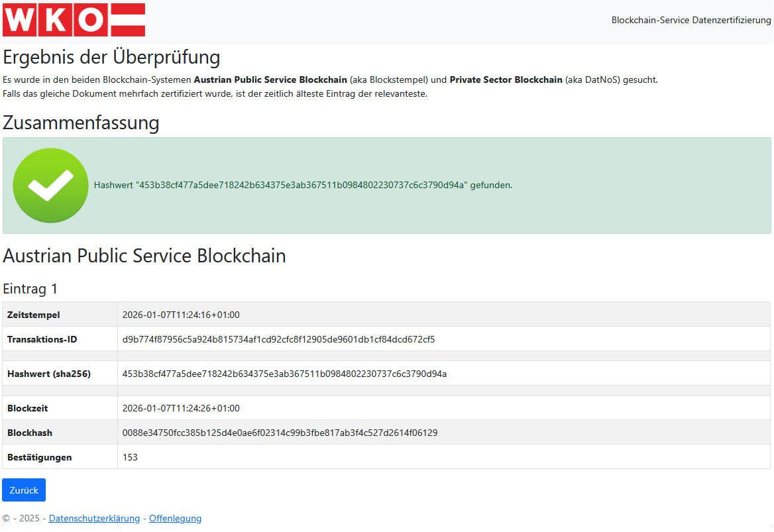Select the Zeitstempel value in the table
This screenshot has width=774, height=532.
point(181,315)
